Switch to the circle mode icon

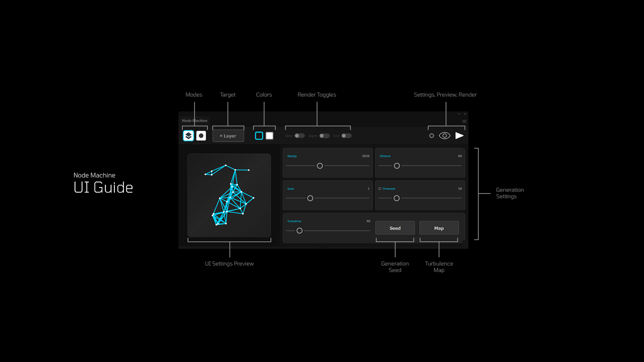tap(201, 136)
